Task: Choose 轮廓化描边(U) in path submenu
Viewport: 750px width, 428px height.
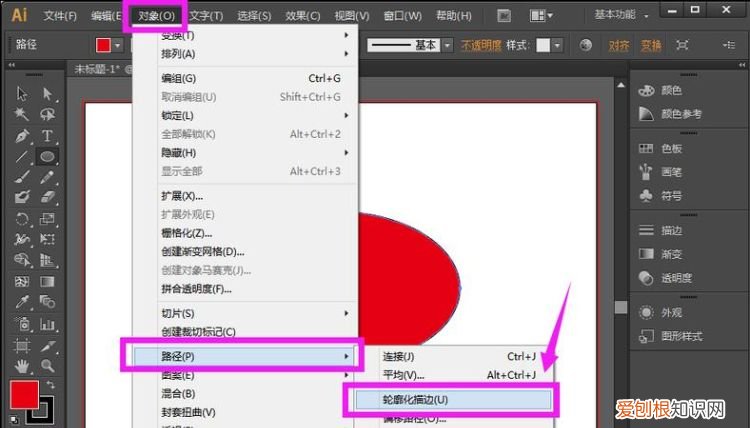Action: click(453, 400)
